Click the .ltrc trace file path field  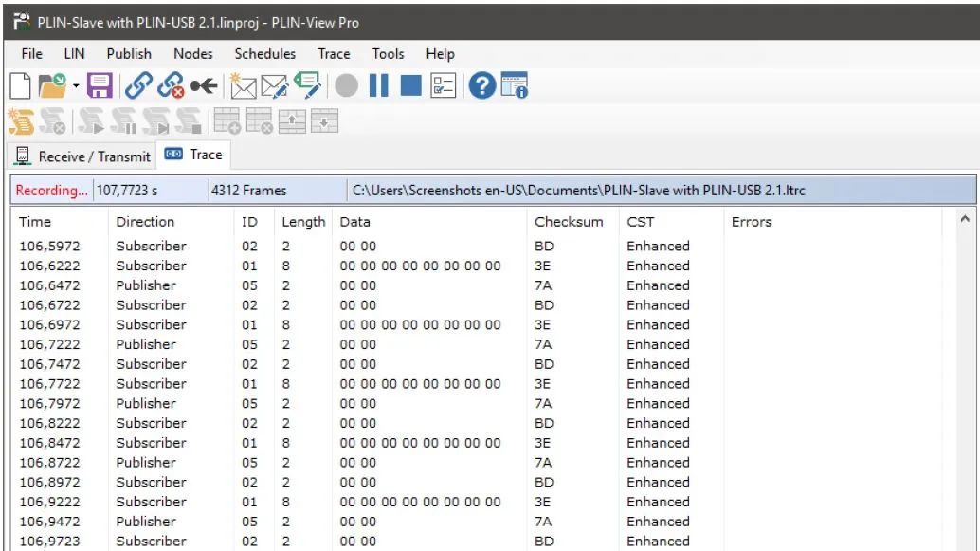point(662,190)
